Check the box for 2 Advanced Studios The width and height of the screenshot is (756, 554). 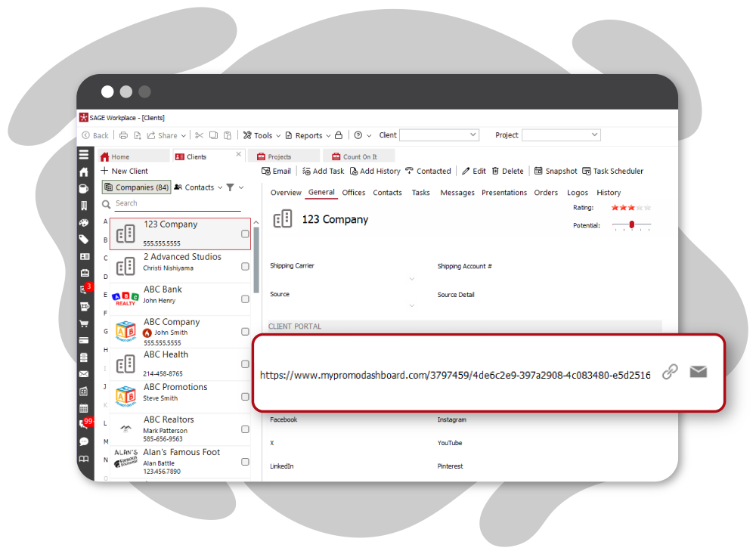pos(245,267)
